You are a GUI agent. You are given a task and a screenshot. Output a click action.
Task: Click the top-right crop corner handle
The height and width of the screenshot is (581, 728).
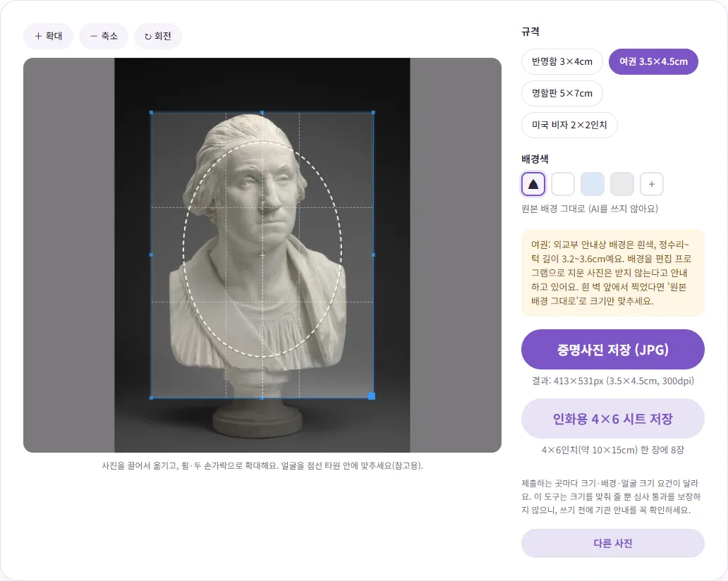[x=373, y=112]
